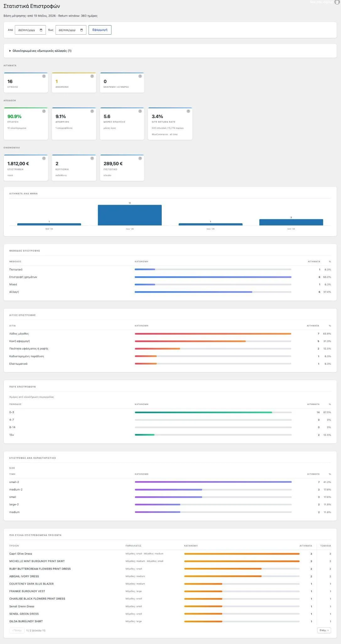The height and width of the screenshot is (644, 341).
Task: Click the Εφαρμογή button
Action: pyautogui.click(x=100, y=30)
